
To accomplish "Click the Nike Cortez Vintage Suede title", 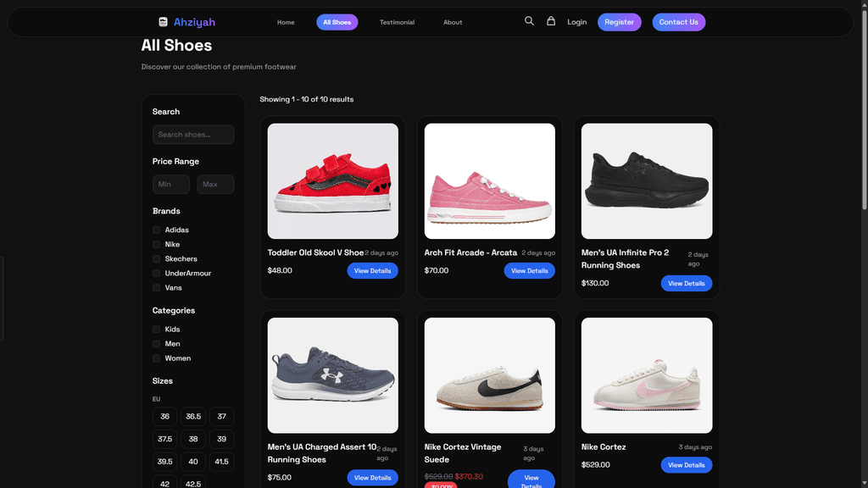I will (x=463, y=453).
